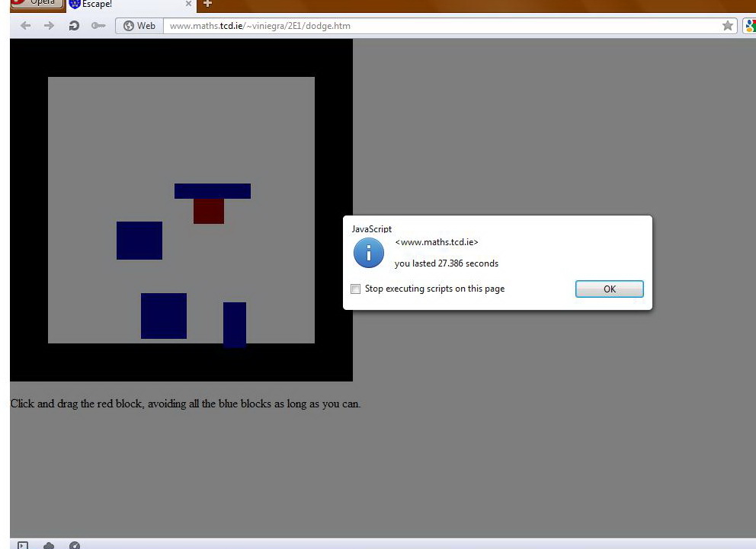Screen dimensions: 756x549
Task: Click the wide blue block above red block
Action: point(213,190)
